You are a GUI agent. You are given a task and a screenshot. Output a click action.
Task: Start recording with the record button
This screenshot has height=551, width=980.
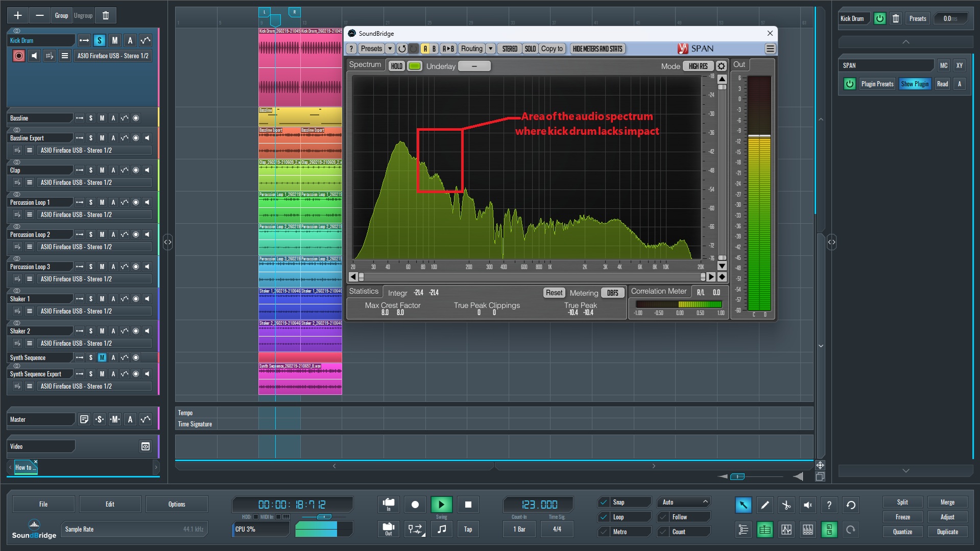point(415,505)
